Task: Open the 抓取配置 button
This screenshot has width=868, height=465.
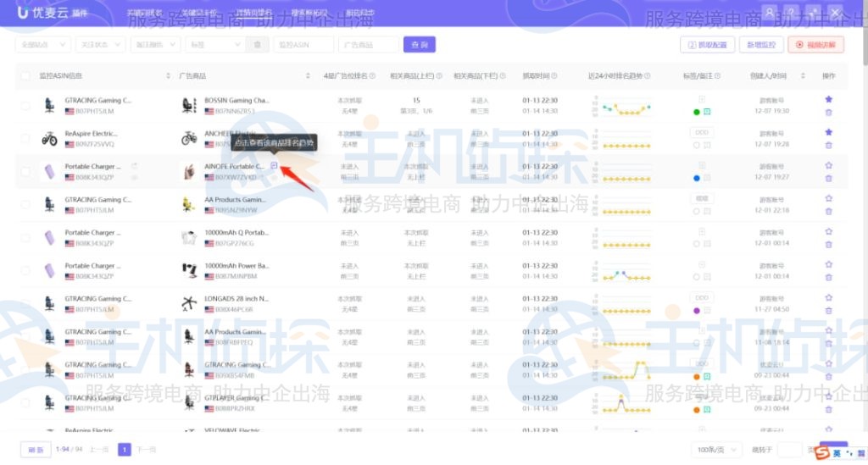Action: click(708, 45)
